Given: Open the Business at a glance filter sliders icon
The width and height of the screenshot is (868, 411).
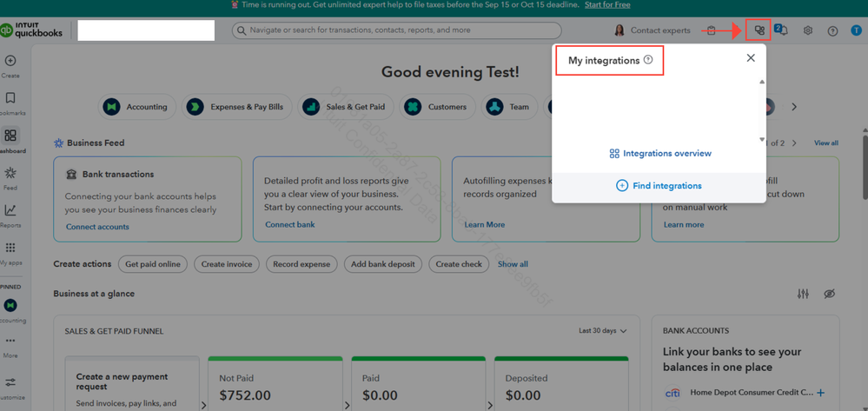Looking at the screenshot, I should click(803, 294).
